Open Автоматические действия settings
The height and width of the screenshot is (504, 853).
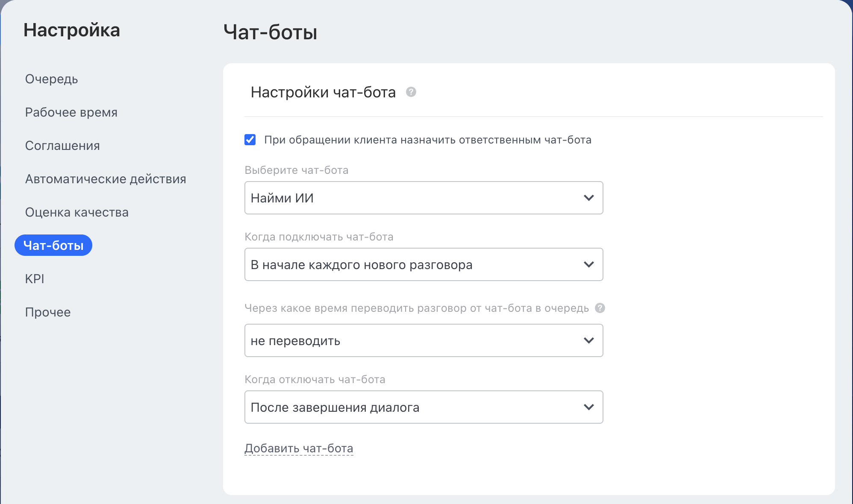tap(106, 179)
